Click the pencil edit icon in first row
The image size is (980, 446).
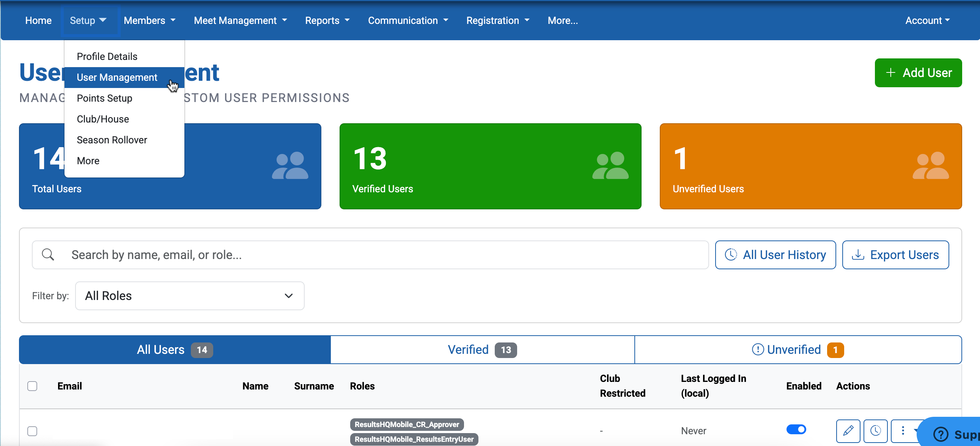tap(848, 430)
